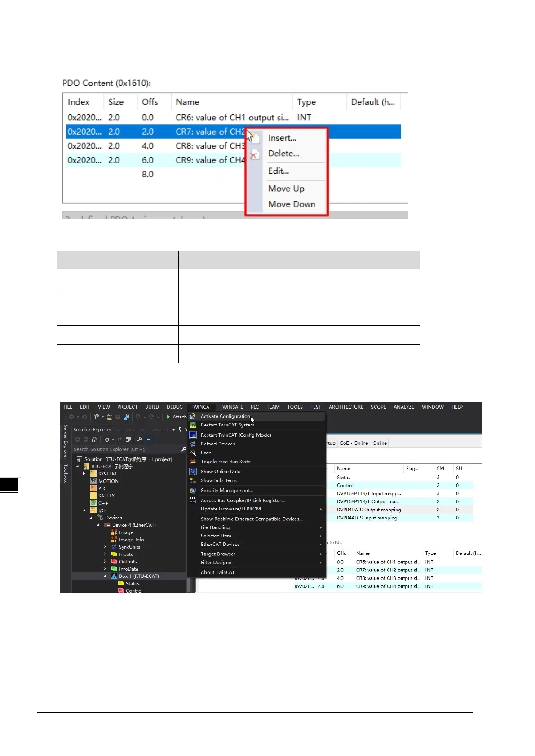Expand the SyncUnits tree node
Screen dimensions: 535x756
tap(105, 547)
